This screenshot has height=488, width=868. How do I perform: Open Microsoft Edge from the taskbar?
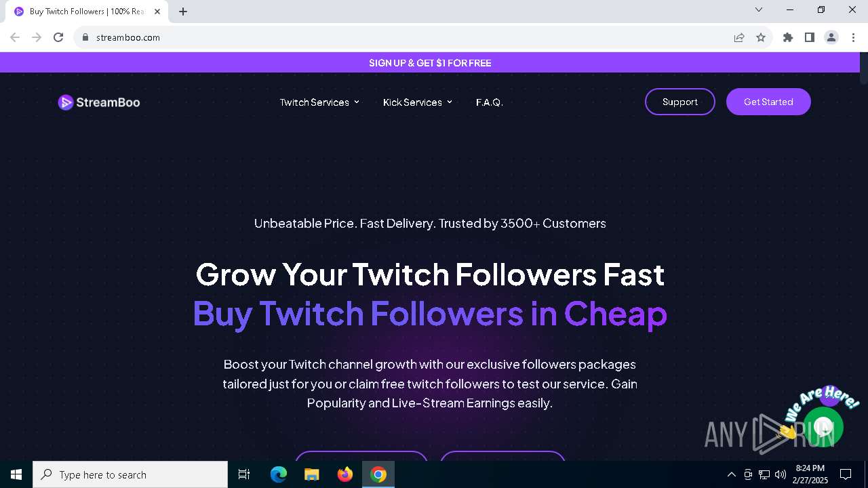(x=279, y=474)
